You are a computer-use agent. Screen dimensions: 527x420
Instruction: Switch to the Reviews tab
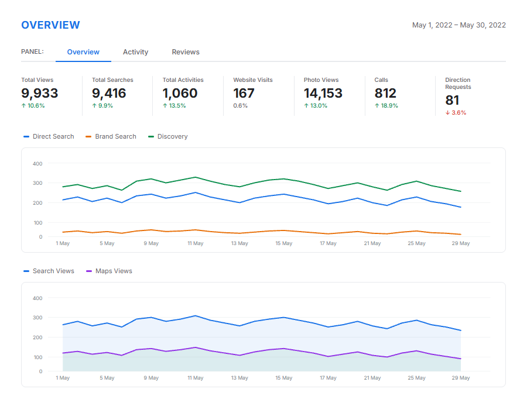(186, 52)
